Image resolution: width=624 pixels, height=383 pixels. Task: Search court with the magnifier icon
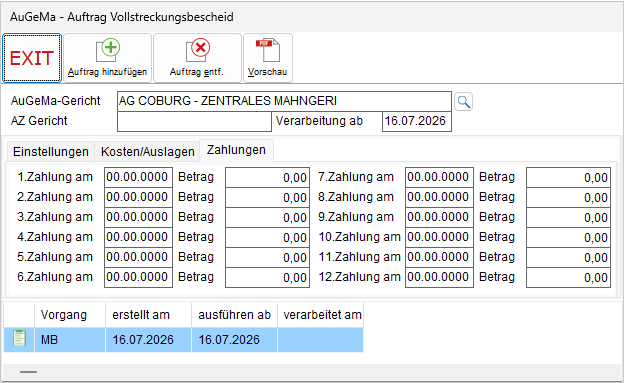pos(463,102)
